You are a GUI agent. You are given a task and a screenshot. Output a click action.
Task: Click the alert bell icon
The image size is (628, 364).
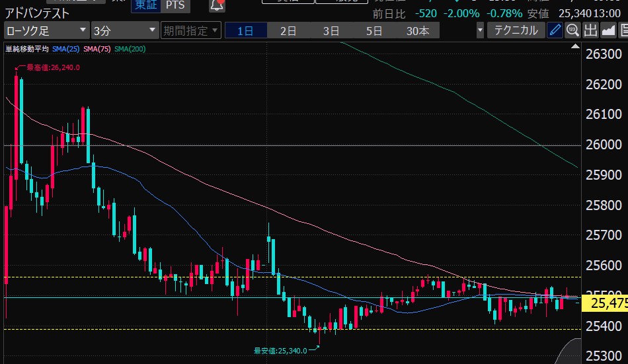coord(217,5)
